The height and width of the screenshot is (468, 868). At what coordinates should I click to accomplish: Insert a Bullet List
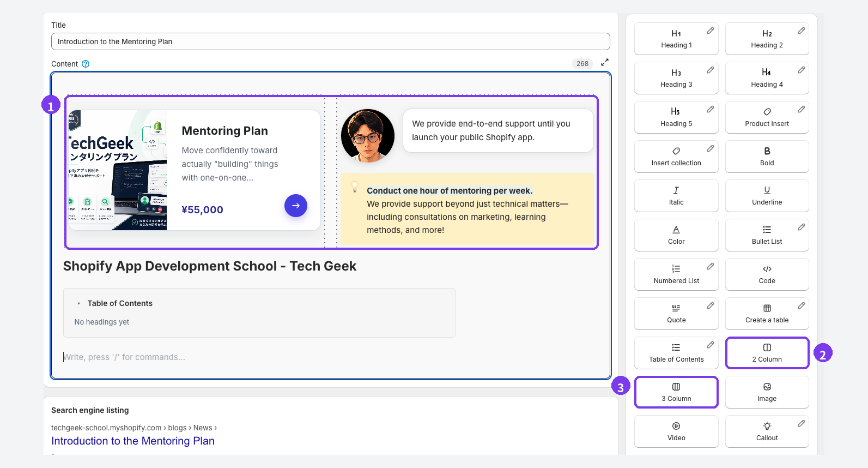point(767,235)
